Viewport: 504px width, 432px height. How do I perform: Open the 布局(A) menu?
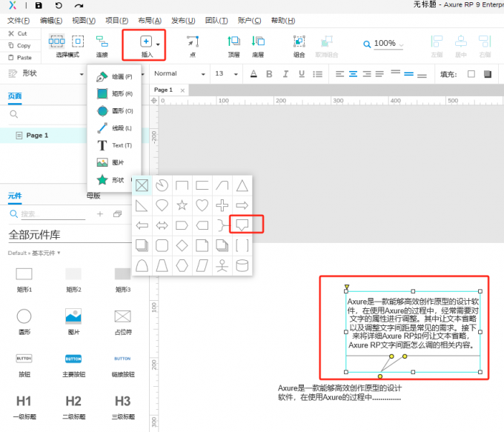[x=150, y=21]
